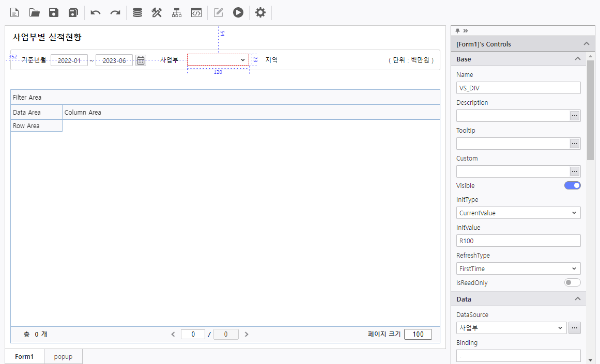Switch to the popup tab
600x364 pixels.
pyautogui.click(x=63, y=356)
